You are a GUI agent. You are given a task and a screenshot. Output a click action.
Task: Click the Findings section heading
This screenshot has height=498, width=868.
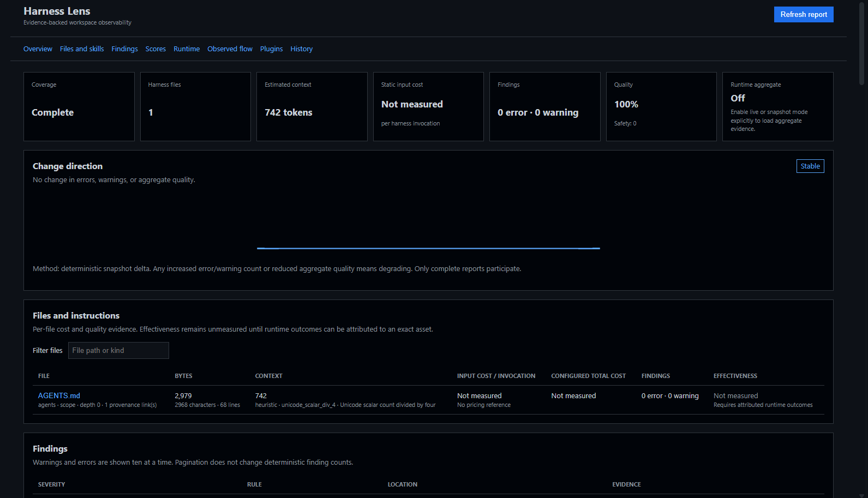coord(50,449)
